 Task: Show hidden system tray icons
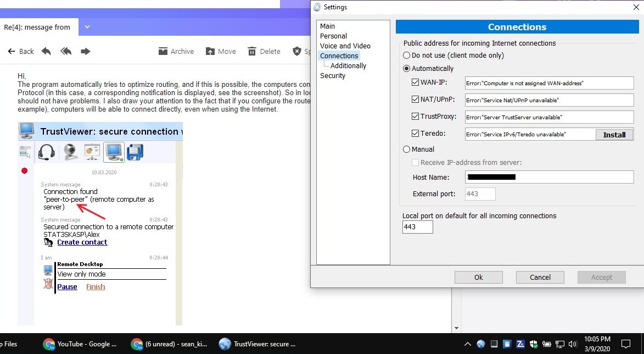point(467,344)
